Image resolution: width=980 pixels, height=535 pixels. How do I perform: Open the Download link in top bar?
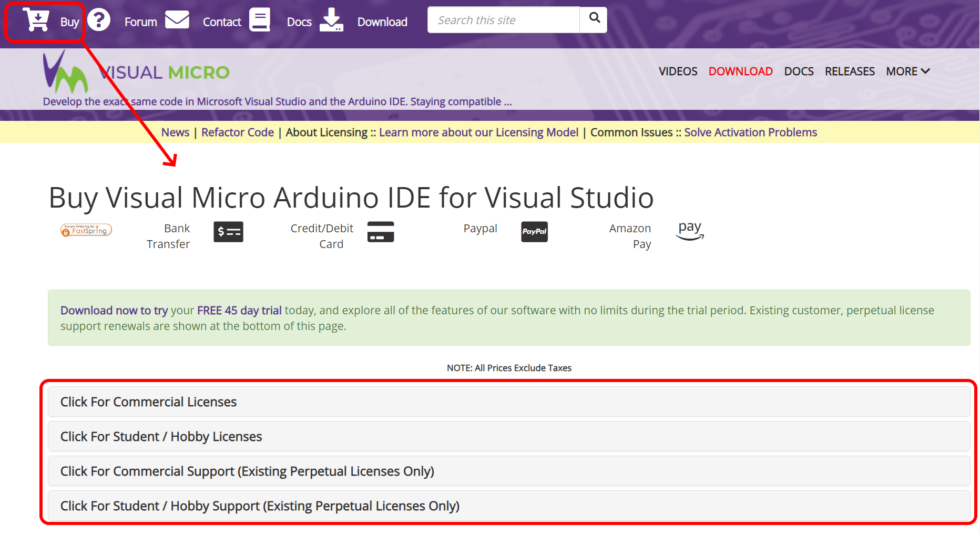click(x=382, y=22)
